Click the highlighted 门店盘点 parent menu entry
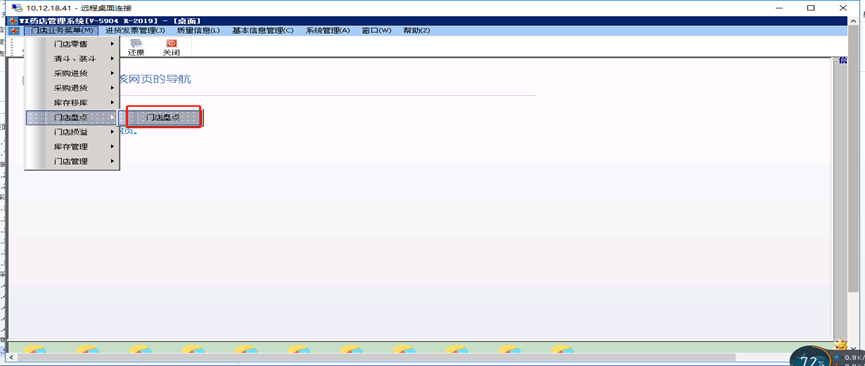The width and height of the screenshot is (865, 366). coord(72,118)
